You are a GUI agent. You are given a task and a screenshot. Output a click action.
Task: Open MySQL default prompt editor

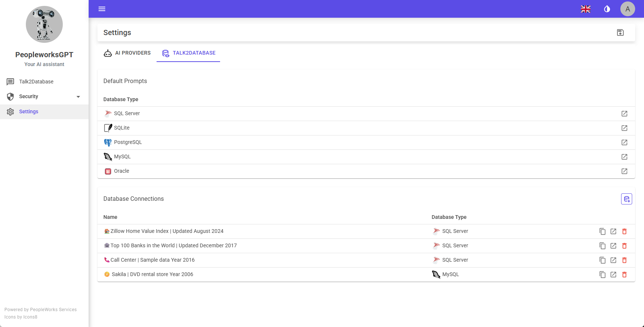[x=624, y=157]
